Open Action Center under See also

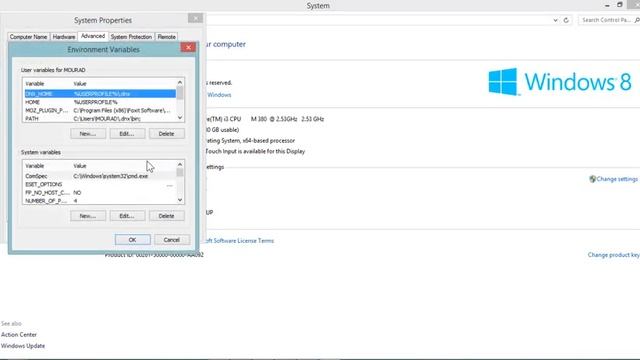click(19, 335)
